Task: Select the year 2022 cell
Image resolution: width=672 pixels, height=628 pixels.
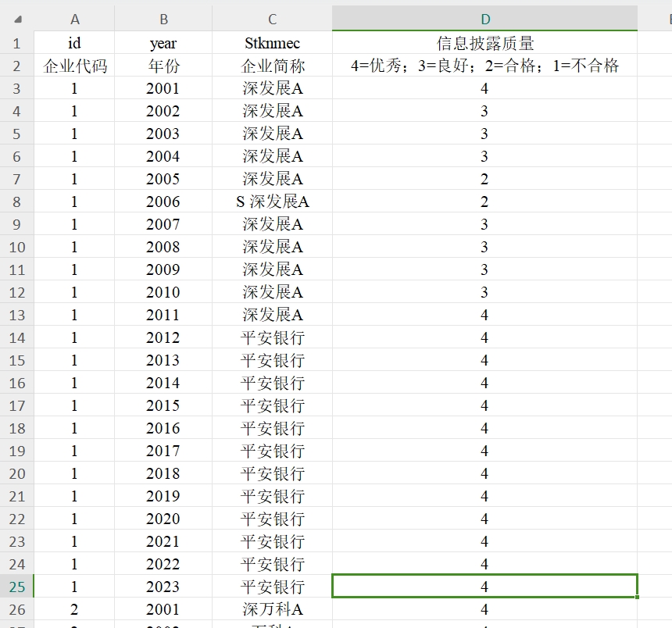Action: click(163, 564)
